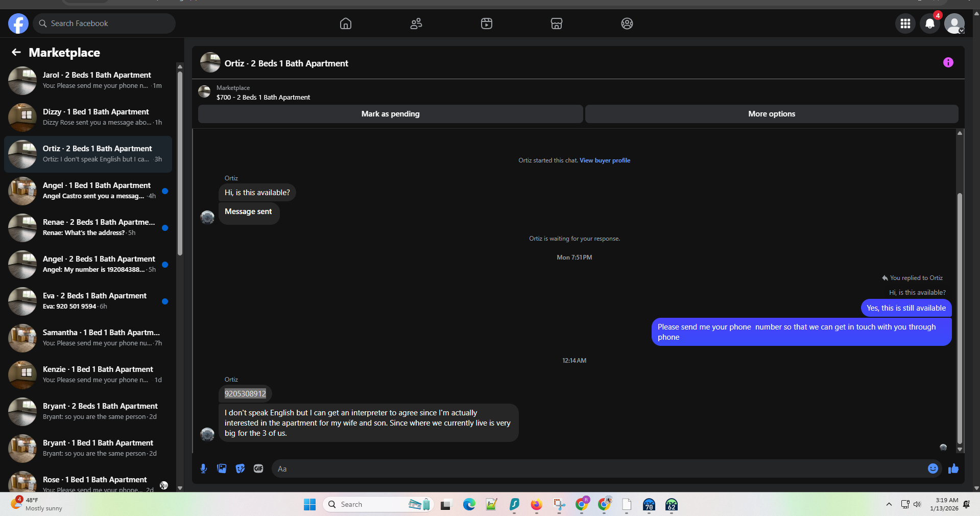Open the emoji picker in message box

933,468
